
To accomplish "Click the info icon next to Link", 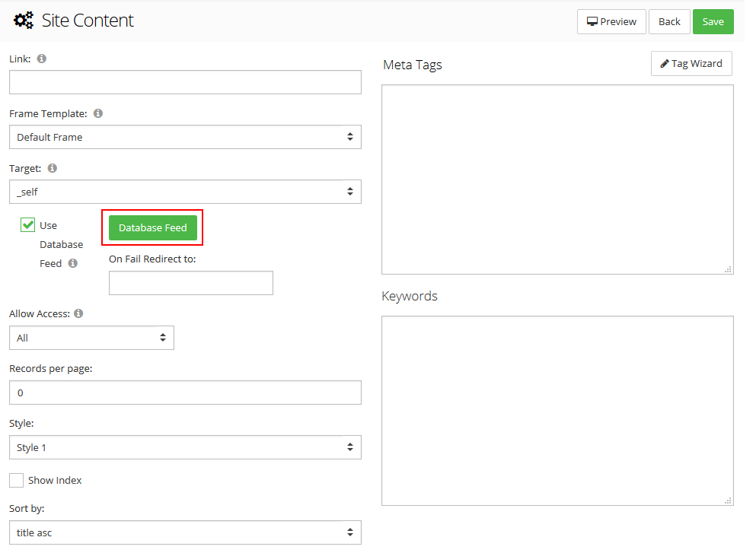I will tap(42, 59).
